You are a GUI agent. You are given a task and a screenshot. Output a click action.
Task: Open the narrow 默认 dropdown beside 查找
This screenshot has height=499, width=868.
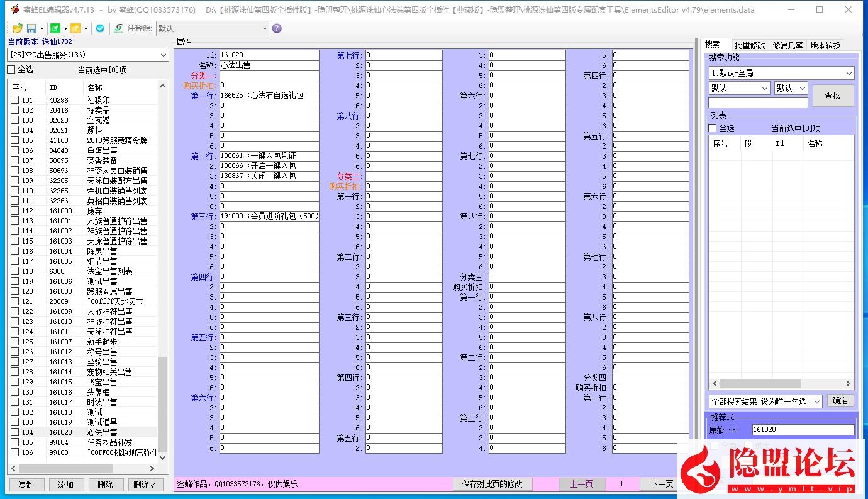tap(791, 88)
